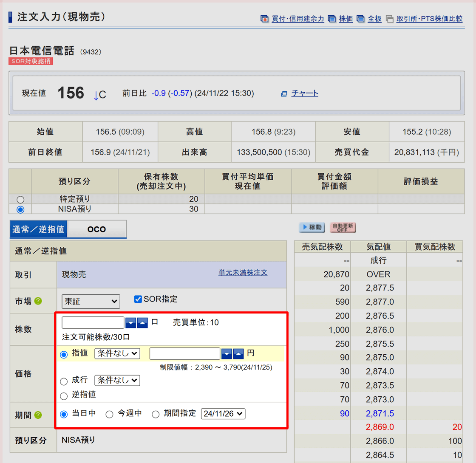The height and width of the screenshot is (463, 476).
Task: Open the 24/11/26 date dropdown
Action: pos(223,414)
